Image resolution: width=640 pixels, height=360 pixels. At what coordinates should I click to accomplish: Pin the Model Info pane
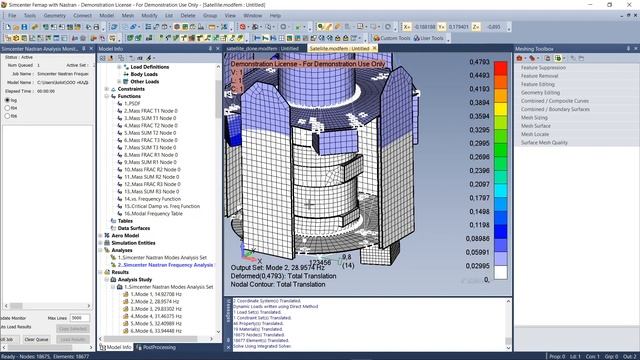pos(210,49)
